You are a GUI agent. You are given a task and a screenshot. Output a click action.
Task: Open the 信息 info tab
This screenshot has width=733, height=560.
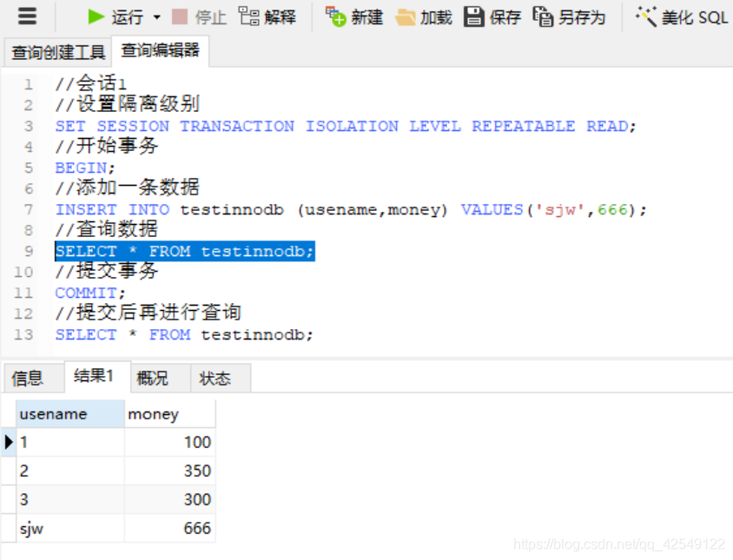tap(34, 378)
